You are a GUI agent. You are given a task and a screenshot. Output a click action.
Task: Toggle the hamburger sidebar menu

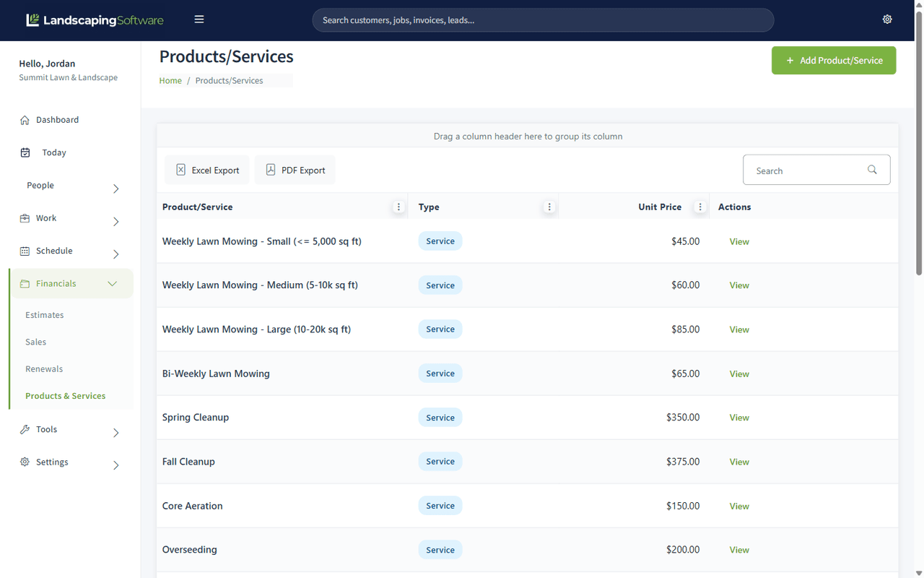point(199,20)
